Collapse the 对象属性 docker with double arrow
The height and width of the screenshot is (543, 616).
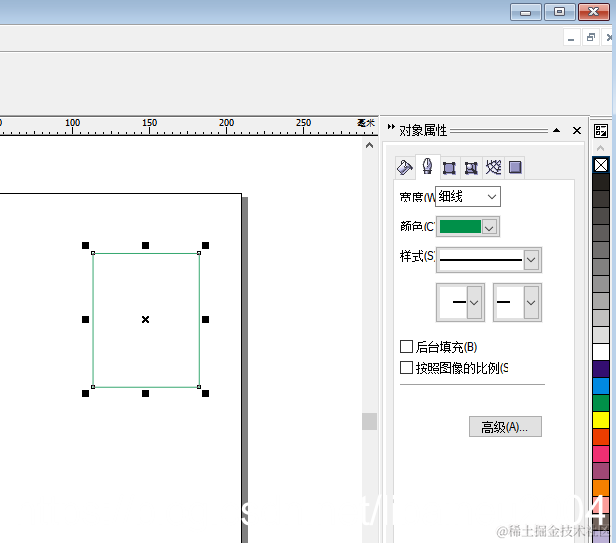click(x=391, y=127)
